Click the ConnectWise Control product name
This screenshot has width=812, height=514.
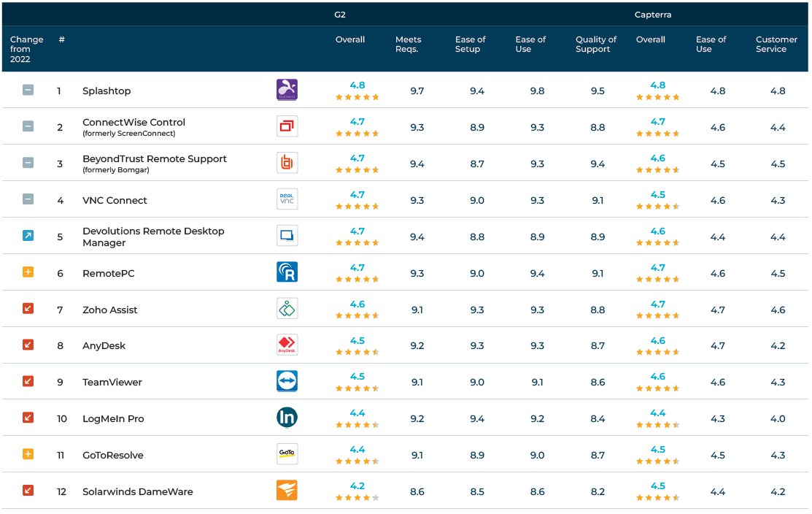point(134,122)
